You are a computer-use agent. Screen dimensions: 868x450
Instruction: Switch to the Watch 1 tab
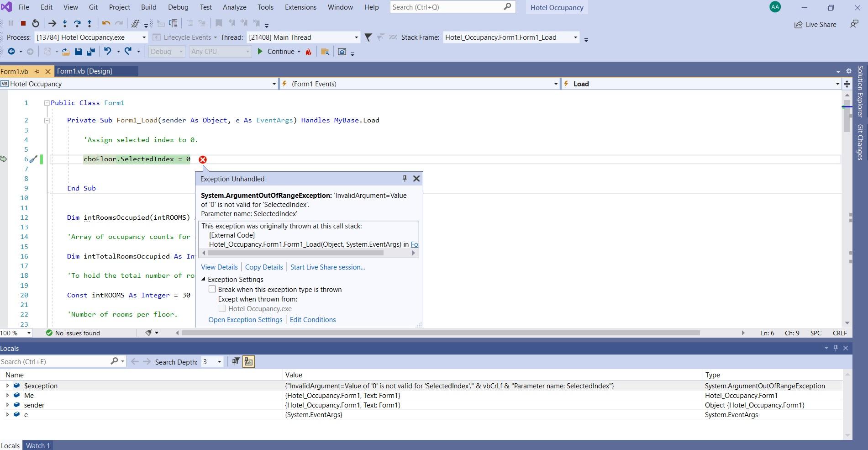[38, 445]
